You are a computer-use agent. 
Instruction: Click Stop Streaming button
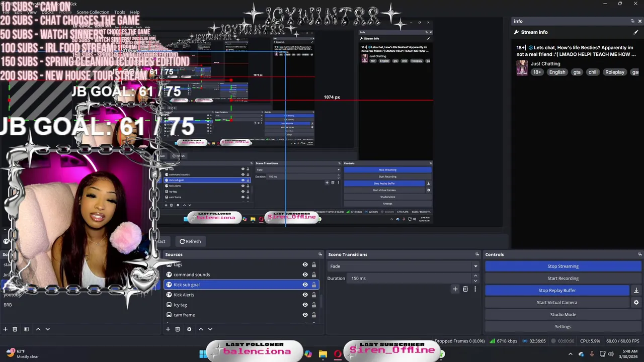click(x=563, y=266)
